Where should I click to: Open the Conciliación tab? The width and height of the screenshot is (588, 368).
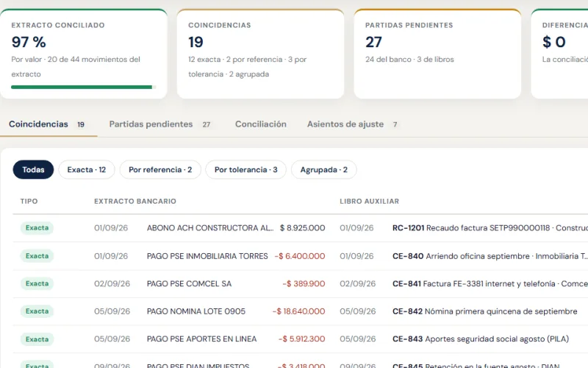(261, 124)
